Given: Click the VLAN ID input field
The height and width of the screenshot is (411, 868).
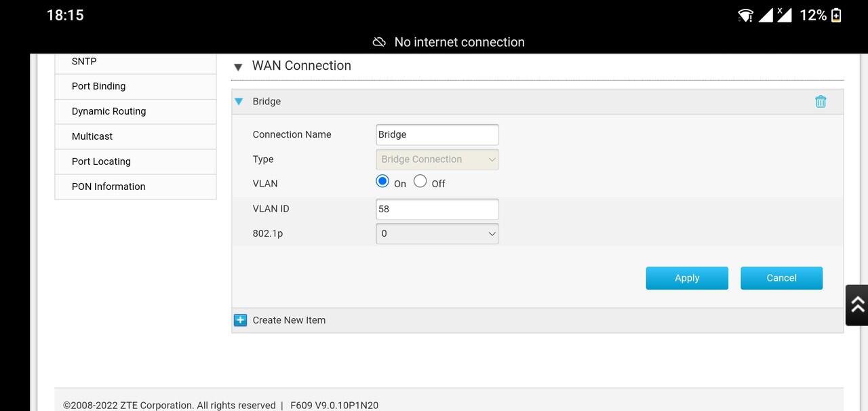Looking at the screenshot, I should [437, 209].
